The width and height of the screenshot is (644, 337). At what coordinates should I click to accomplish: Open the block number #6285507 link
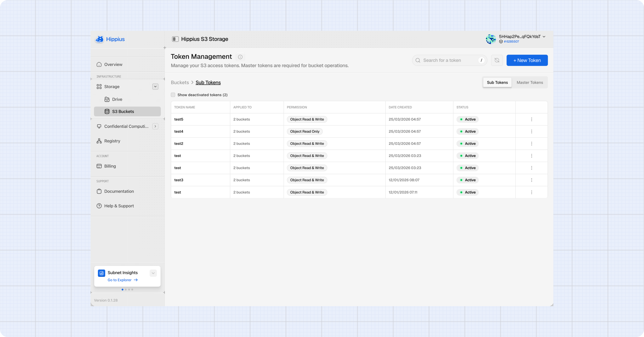[x=511, y=42]
